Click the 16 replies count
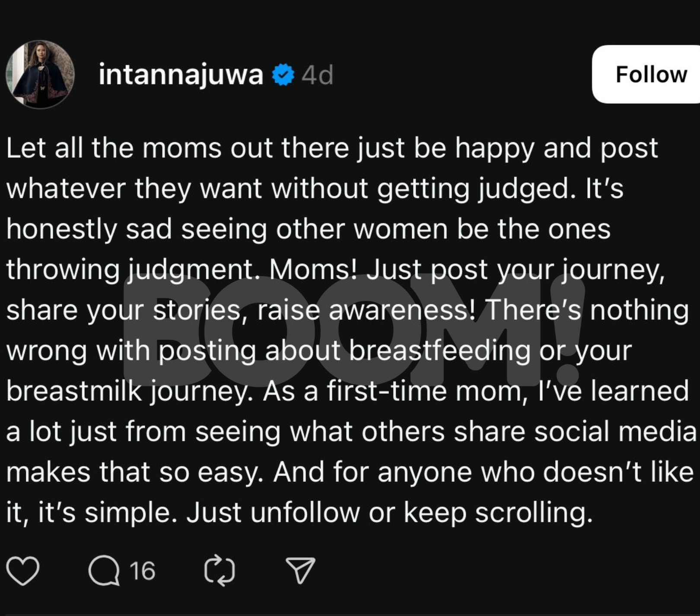Viewport: 700px width, 616px height. 142,571
